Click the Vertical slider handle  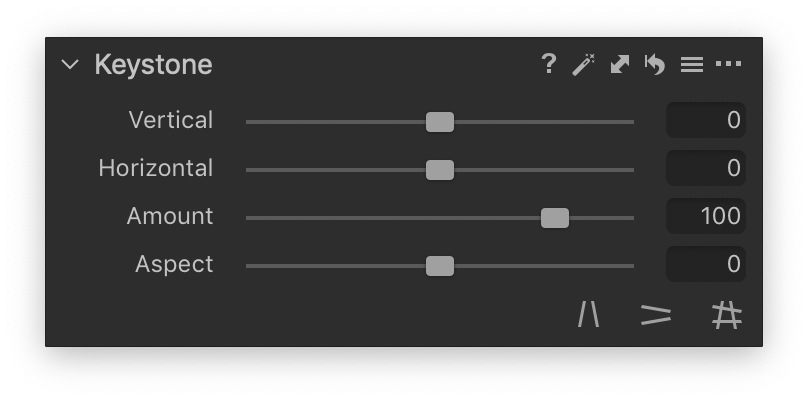click(x=440, y=122)
